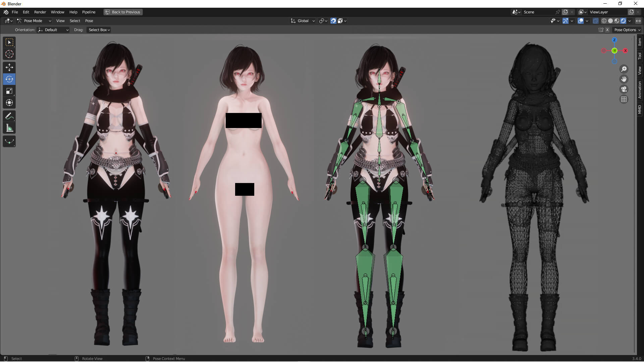Click the Back to Previous button
644x362 pixels.
click(x=123, y=12)
